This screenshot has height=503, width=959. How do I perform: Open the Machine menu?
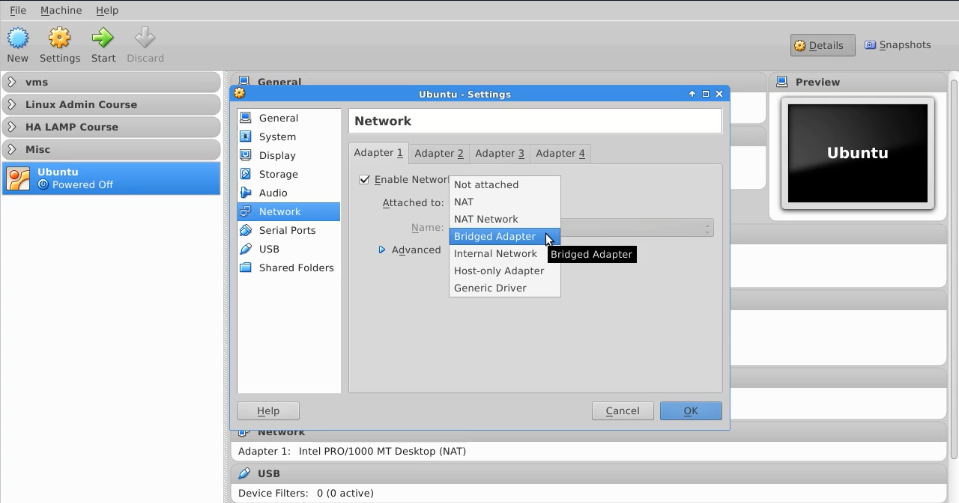tap(61, 10)
